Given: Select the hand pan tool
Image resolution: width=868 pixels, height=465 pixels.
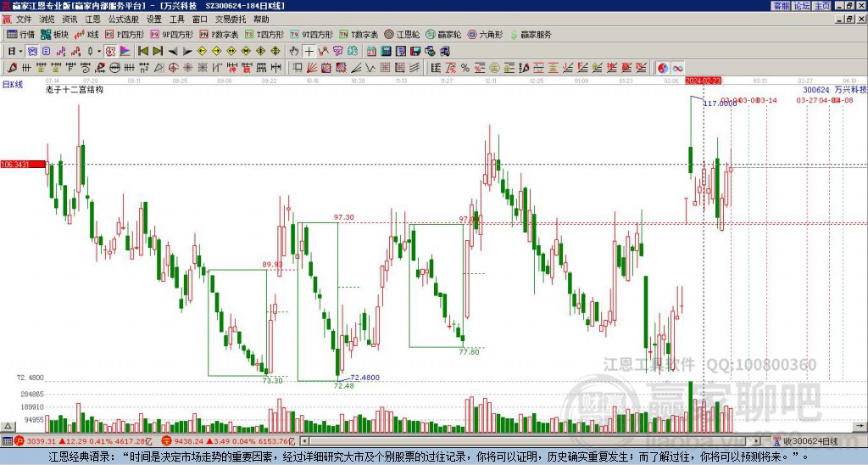Looking at the screenshot, I should (294, 52).
